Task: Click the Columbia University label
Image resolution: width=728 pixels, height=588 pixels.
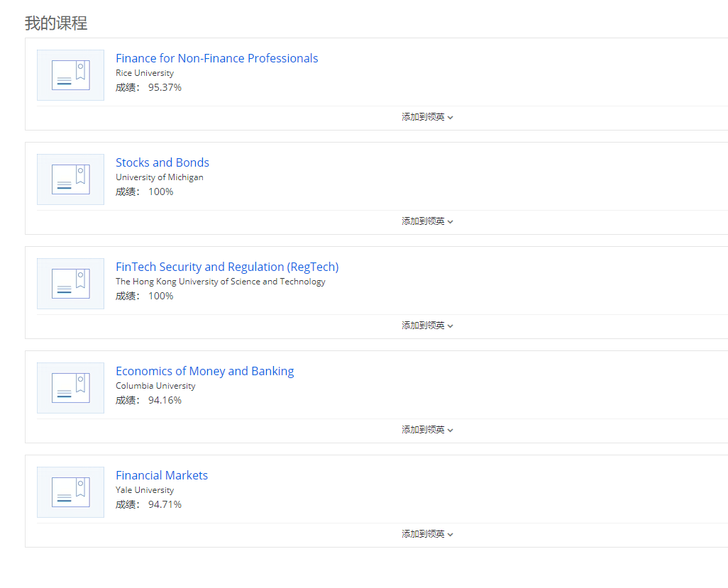Action: (155, 386)
